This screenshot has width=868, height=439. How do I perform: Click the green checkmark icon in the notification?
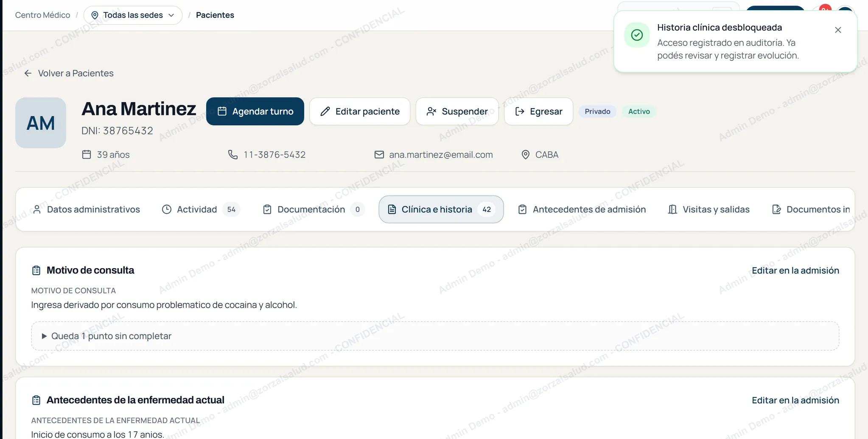pos(637,35)
